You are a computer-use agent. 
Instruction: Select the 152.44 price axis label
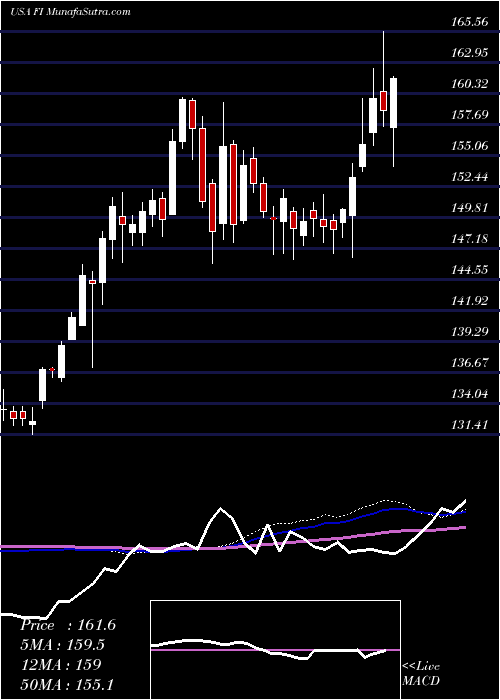[469, 176]
